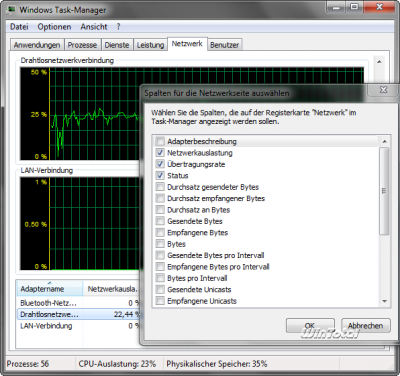Screen dimensions: 400x376
Task: Click the CPU-Auslastung: 23% status entry
Action: pos(117,364)
